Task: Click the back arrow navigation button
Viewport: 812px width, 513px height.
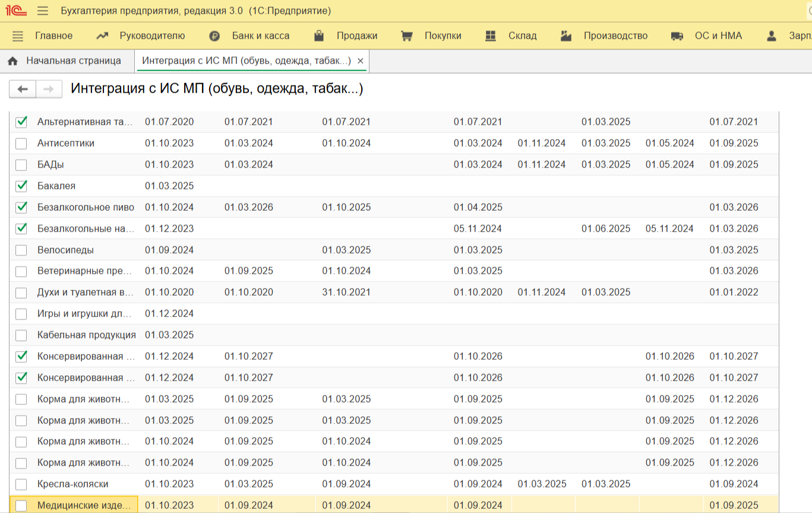Action: pyautogui.click(x=23, y=89)
